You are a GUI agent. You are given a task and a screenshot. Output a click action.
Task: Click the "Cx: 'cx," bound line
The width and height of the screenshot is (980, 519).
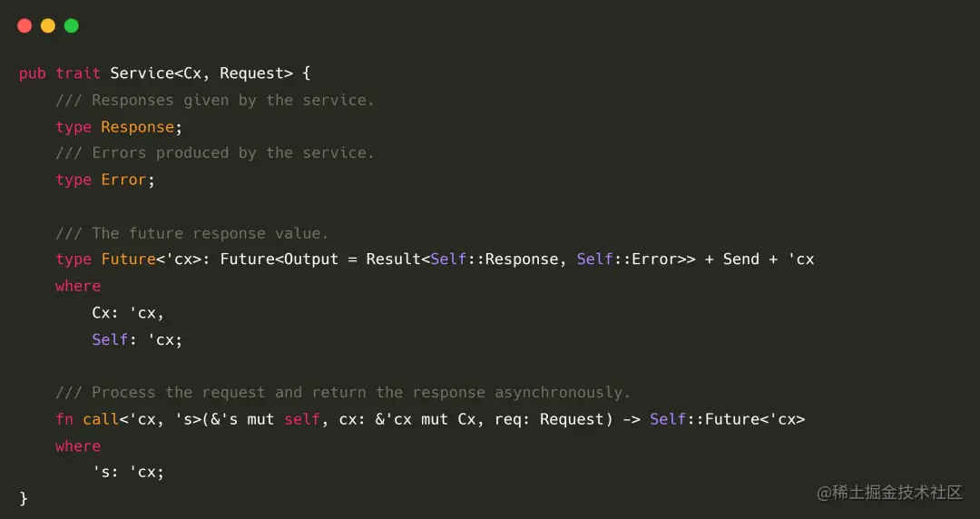pos(128,313)
